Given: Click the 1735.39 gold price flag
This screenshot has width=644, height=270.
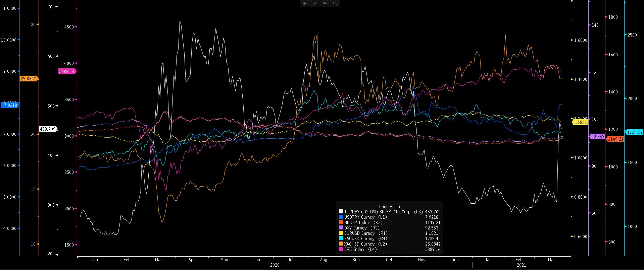Looking at the screenshot, I should tap(634, 132).
